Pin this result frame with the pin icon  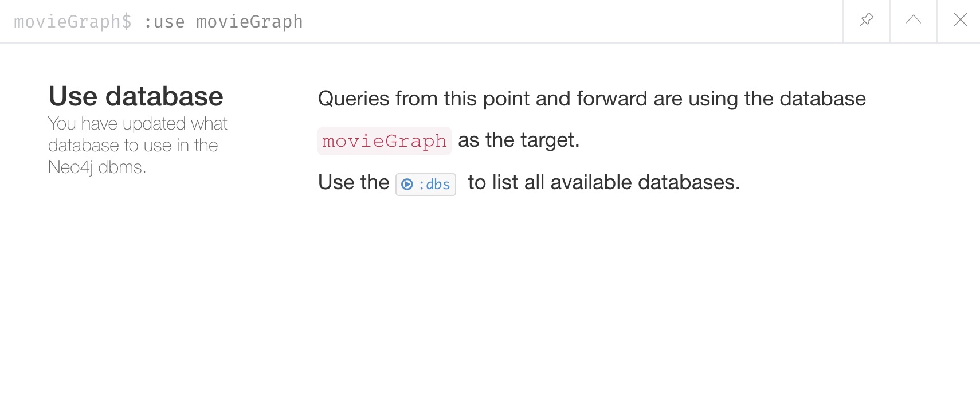coord(866,21)
